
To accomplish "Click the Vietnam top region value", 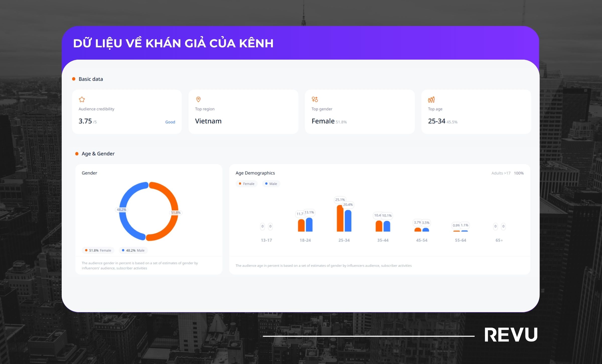I will [x=208, y=121].
